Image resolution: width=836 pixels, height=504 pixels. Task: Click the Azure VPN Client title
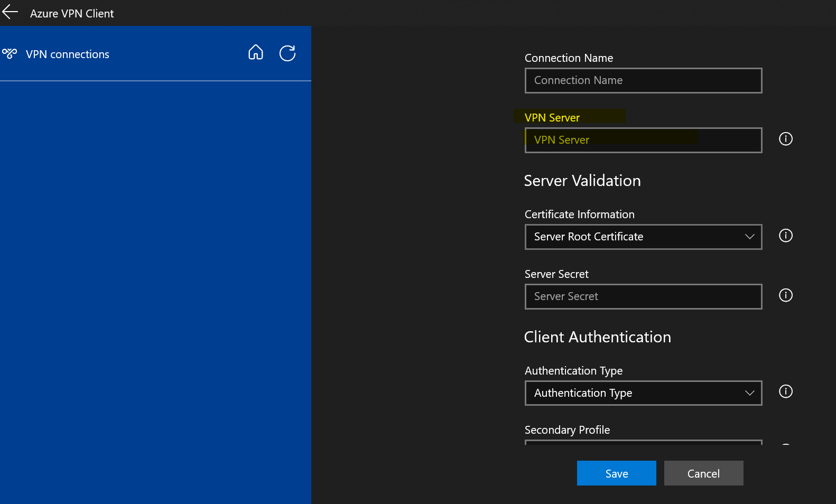point(72,14)
